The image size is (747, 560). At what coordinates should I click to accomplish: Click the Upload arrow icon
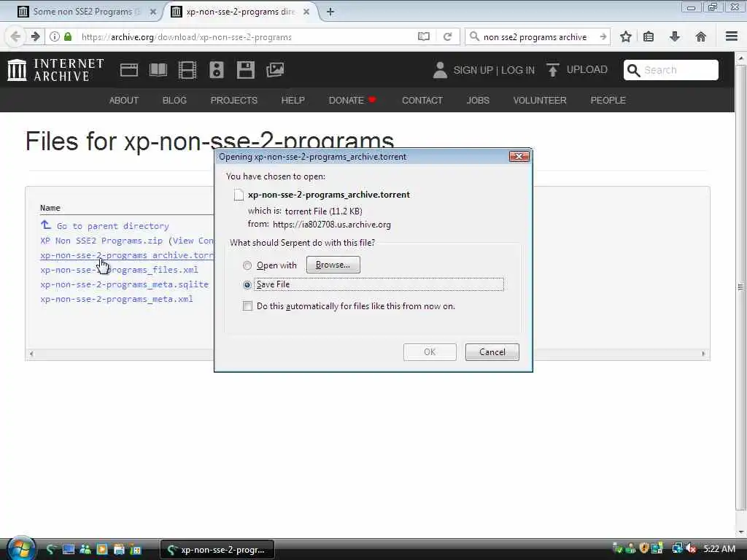coord(553,70)
